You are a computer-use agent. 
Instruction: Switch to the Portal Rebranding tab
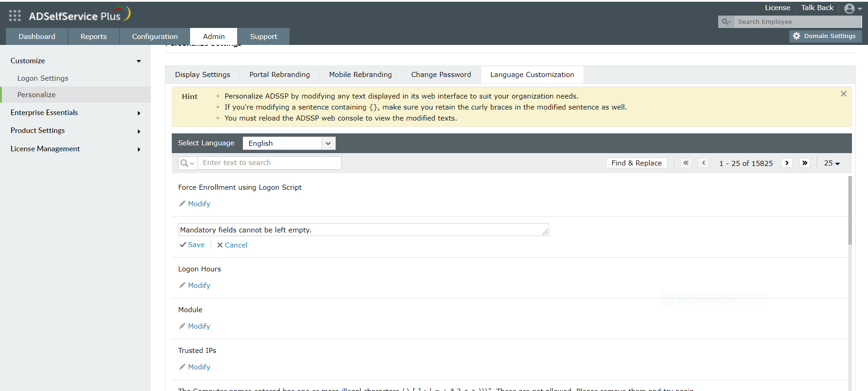279,75
